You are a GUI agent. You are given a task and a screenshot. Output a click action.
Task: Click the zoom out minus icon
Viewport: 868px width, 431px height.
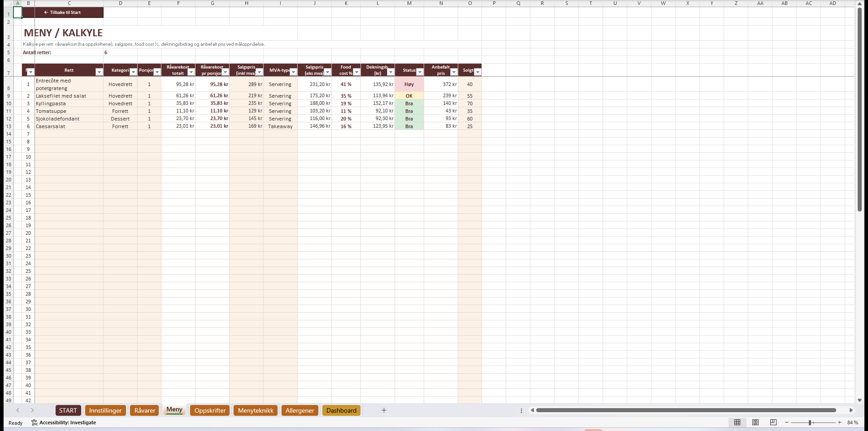click(x=787, y=422)
